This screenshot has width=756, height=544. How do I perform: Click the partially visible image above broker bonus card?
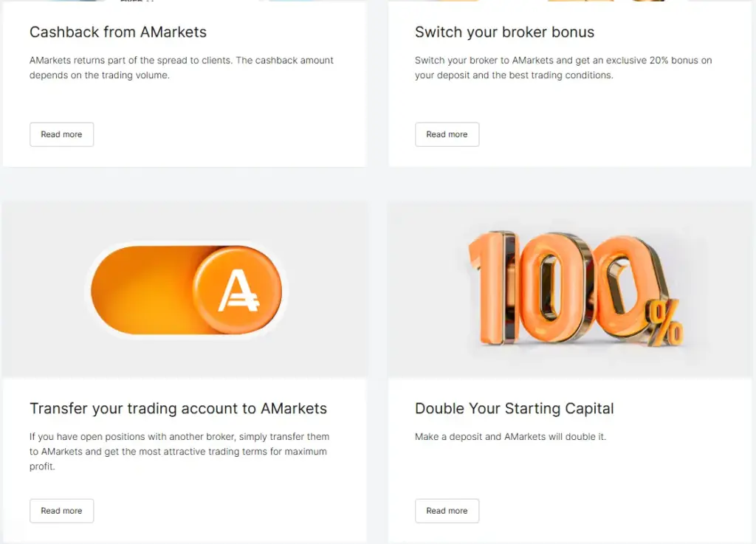coord(568,1)
